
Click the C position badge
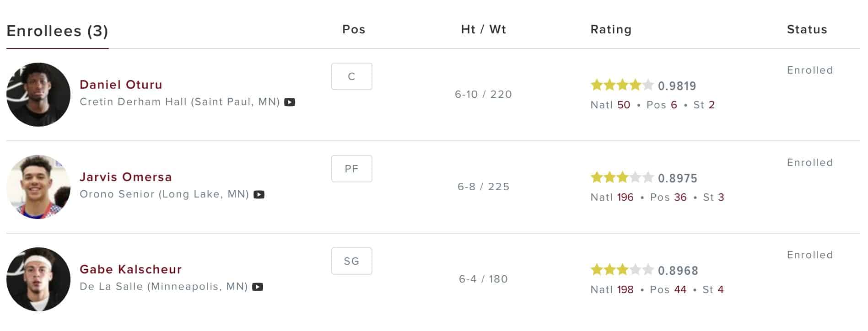351,76
